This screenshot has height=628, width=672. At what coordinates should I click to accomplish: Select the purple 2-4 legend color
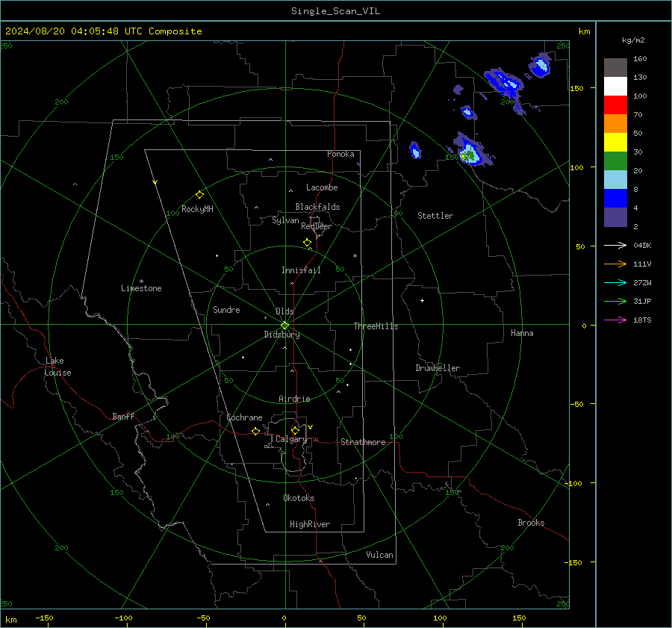point(615,217)
